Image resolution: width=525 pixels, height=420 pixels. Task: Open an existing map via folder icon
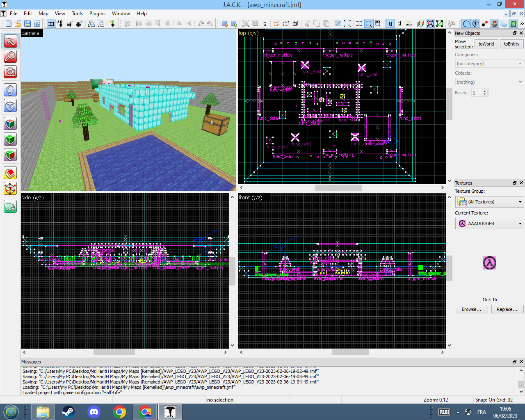[18, 24]
